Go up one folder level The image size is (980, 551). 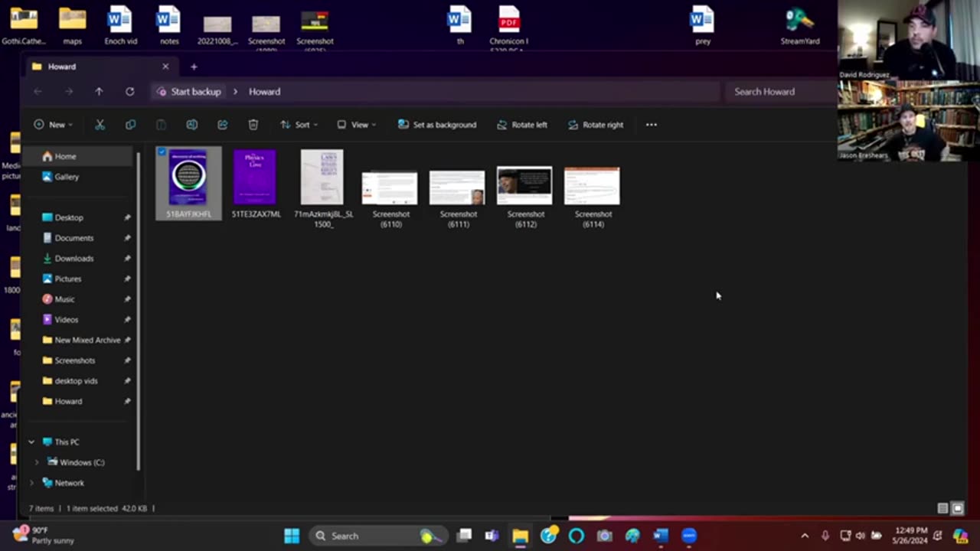99,91
